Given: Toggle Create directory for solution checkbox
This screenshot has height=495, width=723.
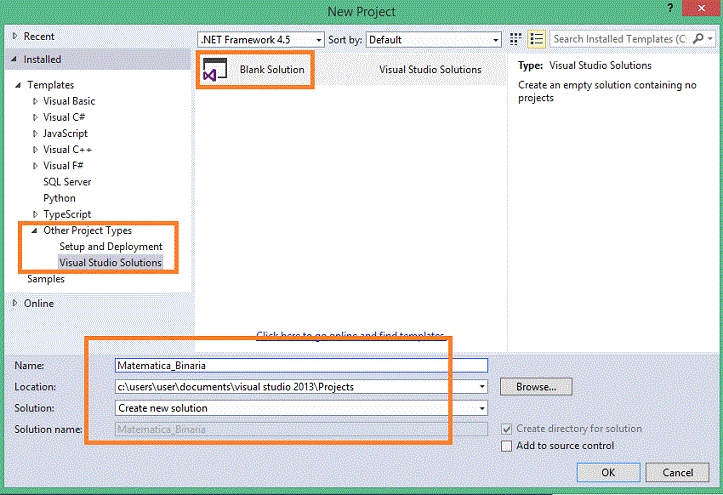Looking at the screenshot, I should coord(506,429).
